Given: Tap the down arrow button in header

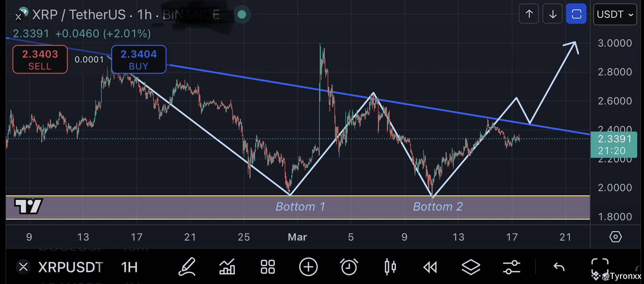Looking at the screenshot, I should point(552,14).
